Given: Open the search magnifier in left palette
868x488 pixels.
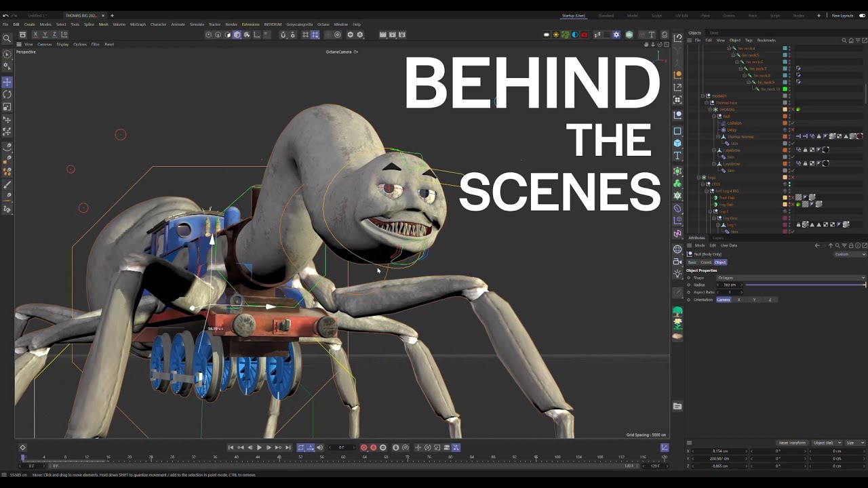Looking at the screenshot, I should pos(7,39).
